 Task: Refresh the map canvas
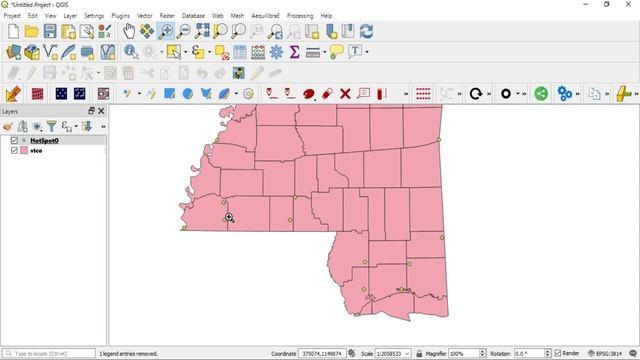tap(366, 31)
